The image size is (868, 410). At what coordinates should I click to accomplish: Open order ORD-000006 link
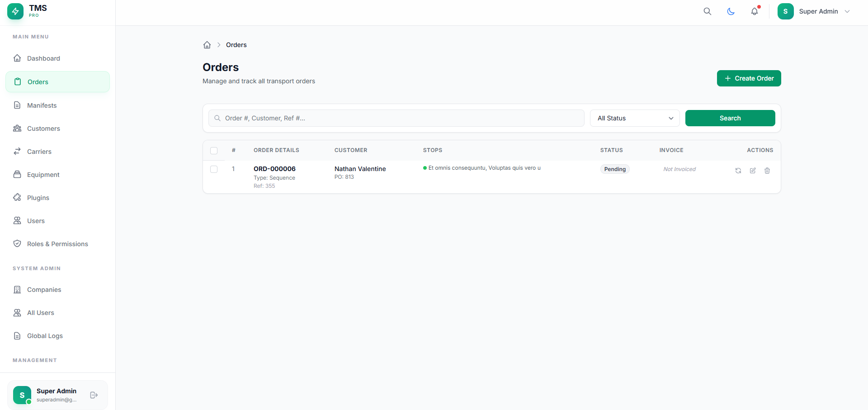(274, 169)
